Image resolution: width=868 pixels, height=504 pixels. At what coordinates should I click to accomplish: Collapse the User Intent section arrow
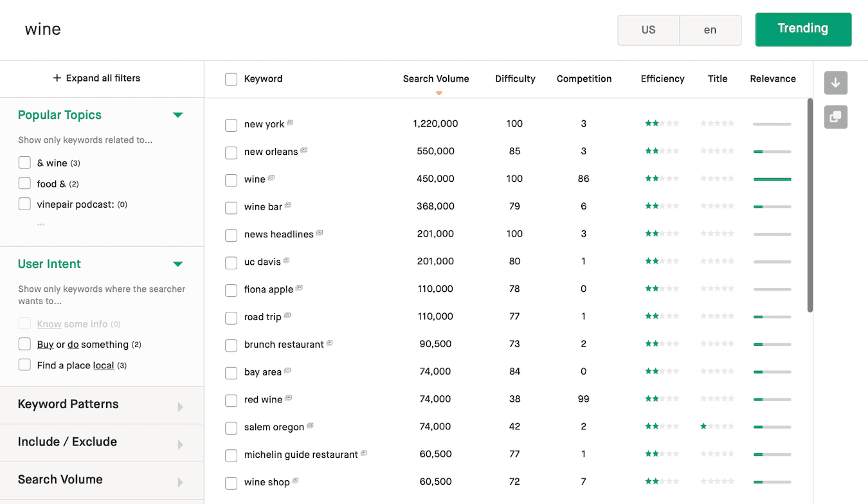(178, 264)
